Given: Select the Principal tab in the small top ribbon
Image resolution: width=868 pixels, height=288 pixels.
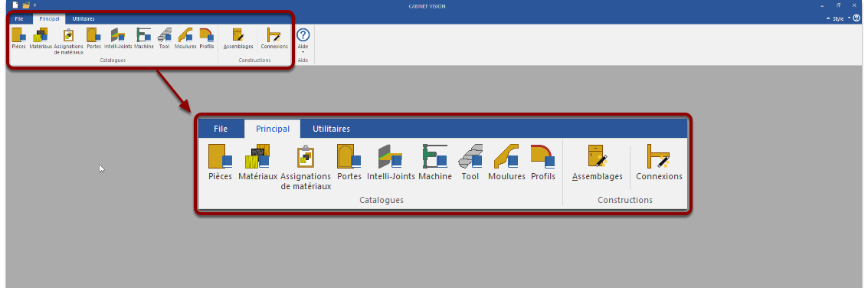Looking at the screenshot, I should click(49, 19).
